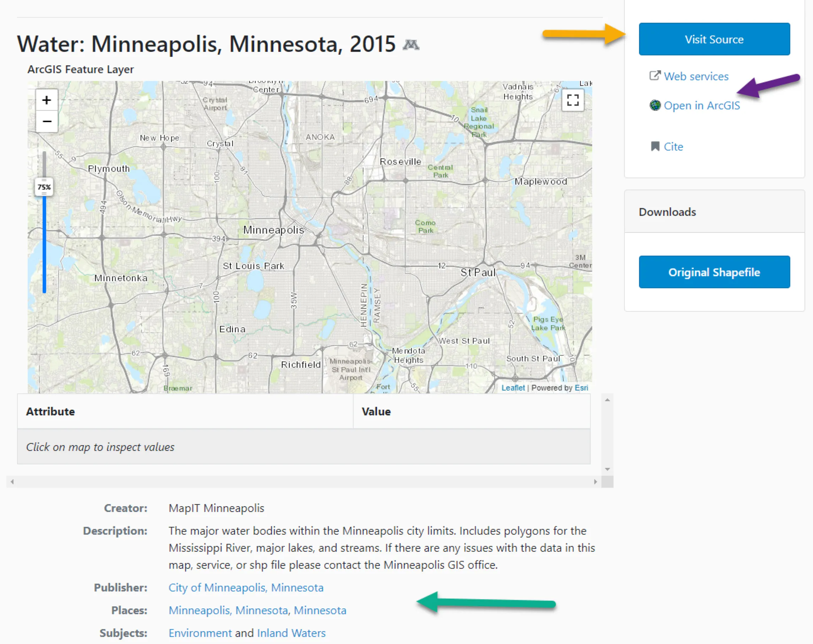Click Minneapolis label on the map
The width and height of the screenshot is (813, 644).
pos(273,230)
